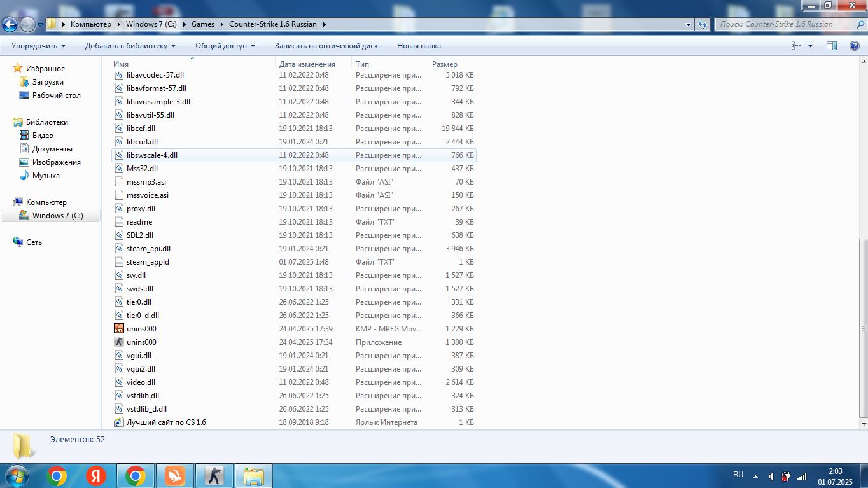
Task: Open the view options dropdown arrow
Action: coord(810,46)
